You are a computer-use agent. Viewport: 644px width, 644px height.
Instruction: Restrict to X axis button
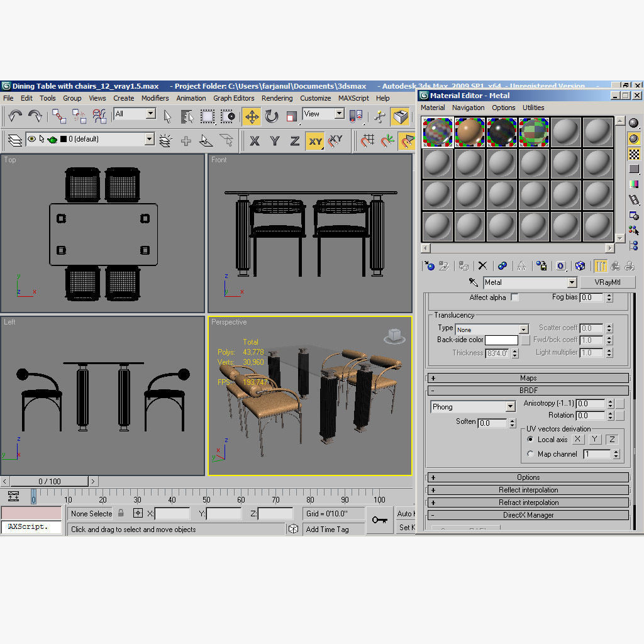255,141
